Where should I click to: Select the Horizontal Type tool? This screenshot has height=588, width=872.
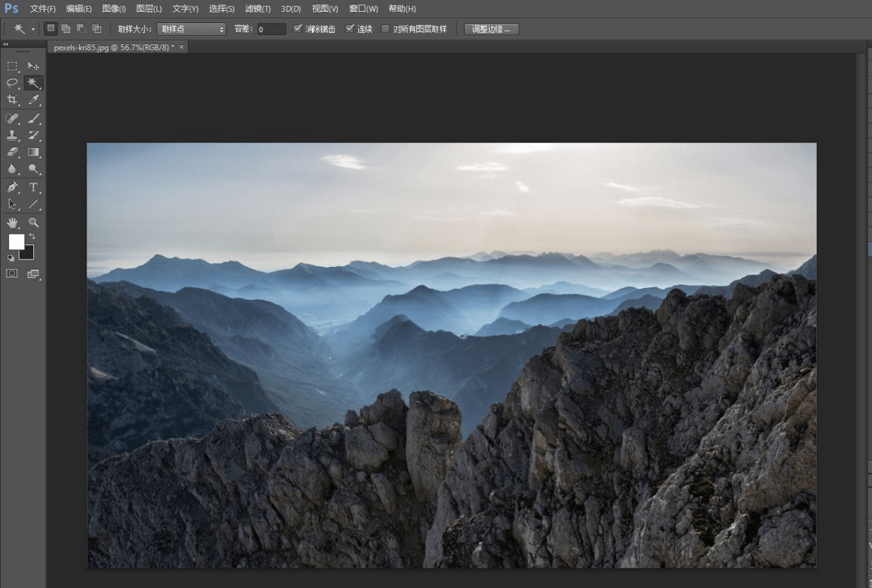[33, 187]
